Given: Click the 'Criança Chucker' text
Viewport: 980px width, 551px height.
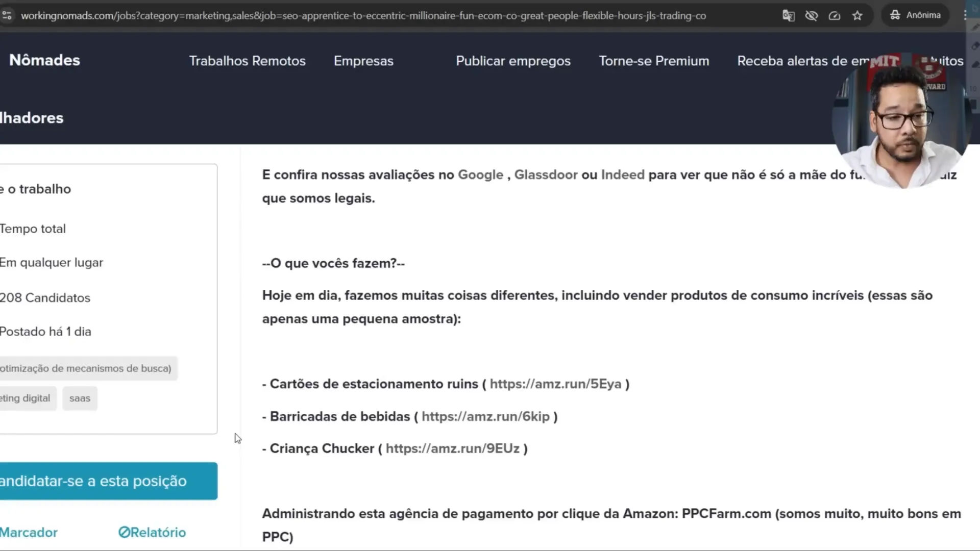Looking at the screenshot, I should pyautogui.click(x=322, y=448).
